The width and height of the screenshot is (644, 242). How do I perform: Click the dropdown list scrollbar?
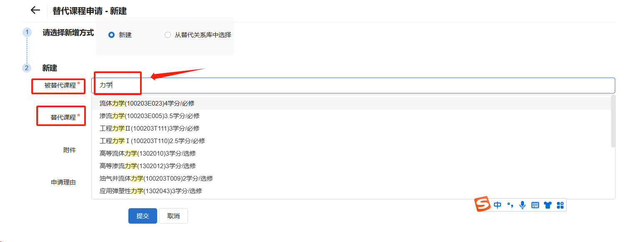coord(613,121)
